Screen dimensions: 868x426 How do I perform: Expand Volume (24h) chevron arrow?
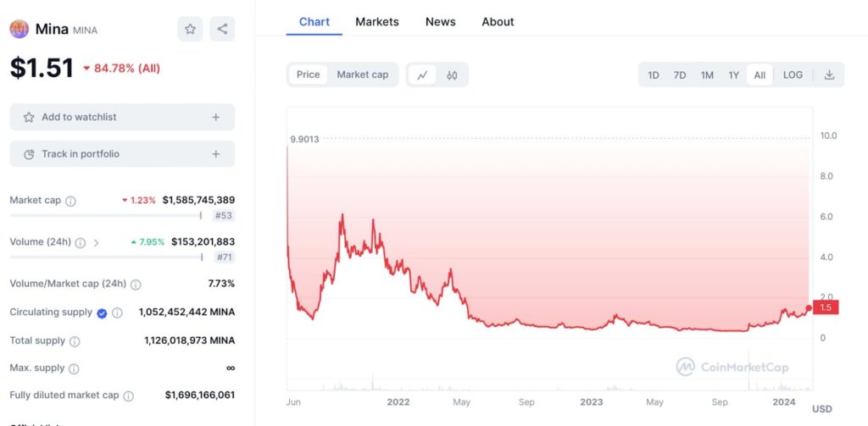pyautogui.click(x=96, y=242)
